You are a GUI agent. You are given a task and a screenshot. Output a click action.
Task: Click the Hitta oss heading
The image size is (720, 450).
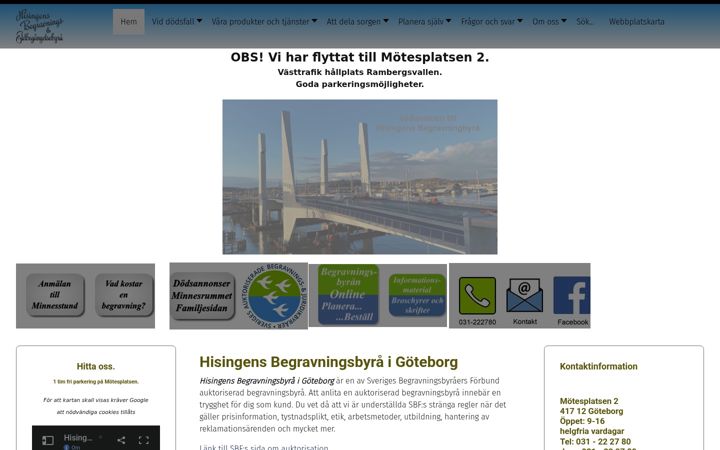point(96,366)
